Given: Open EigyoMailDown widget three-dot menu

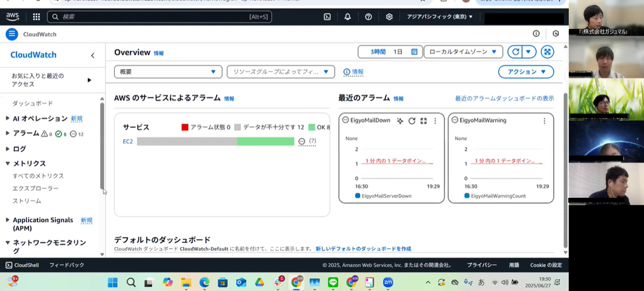Looking at the screenshot, I should (435, 121).
